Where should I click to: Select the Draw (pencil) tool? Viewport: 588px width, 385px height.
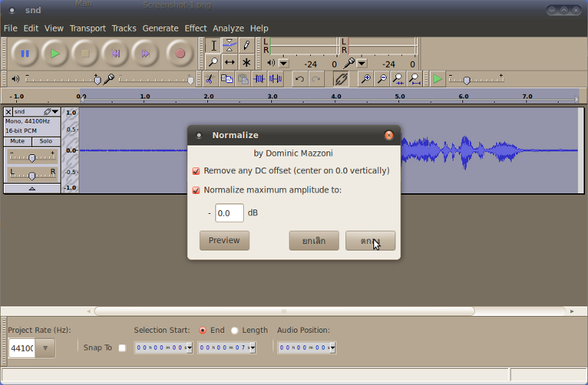point(246,46)
